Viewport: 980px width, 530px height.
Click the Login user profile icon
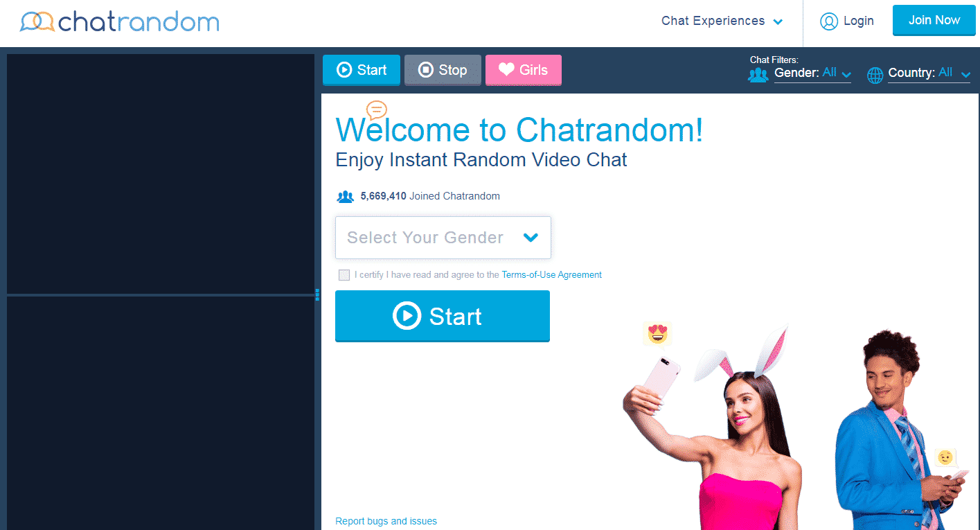(x=828, y=21)
